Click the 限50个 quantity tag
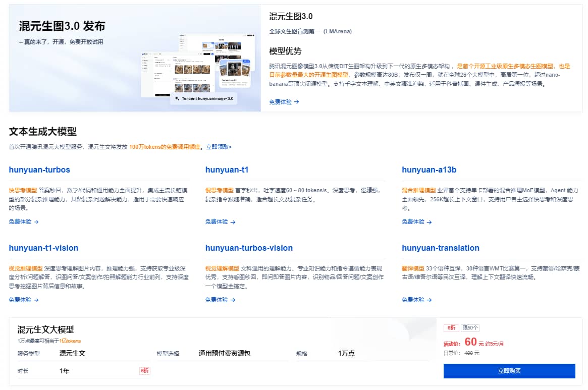588x390 pixels. click(469, 328)
